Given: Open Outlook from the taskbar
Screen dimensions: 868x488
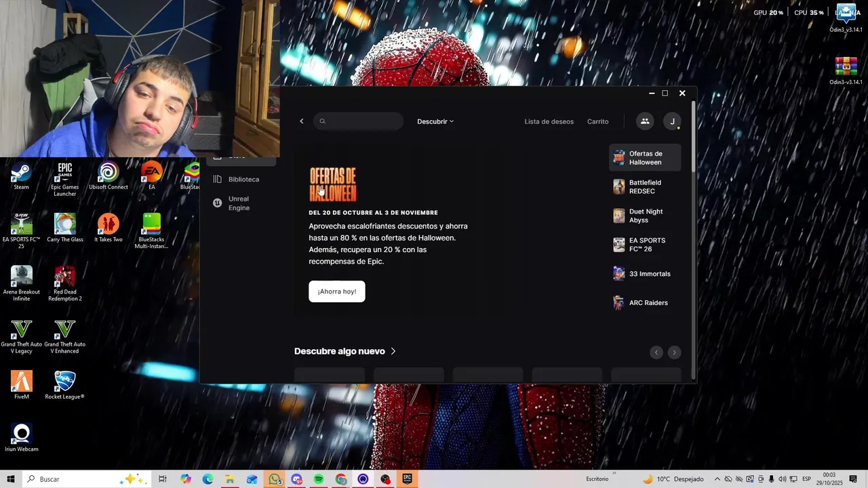Looking at the screenshot, I should click(252, 479).
